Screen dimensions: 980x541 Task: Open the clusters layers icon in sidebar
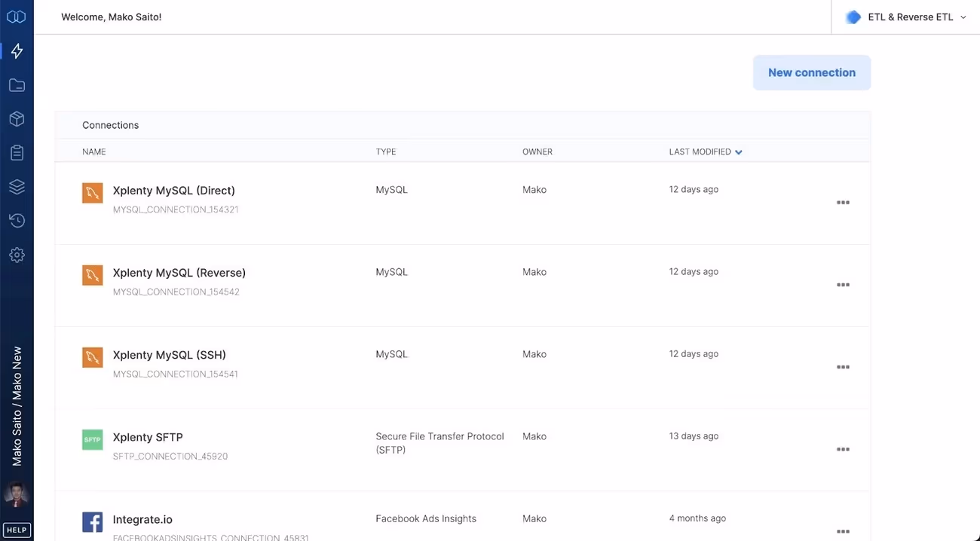(17, 187)
